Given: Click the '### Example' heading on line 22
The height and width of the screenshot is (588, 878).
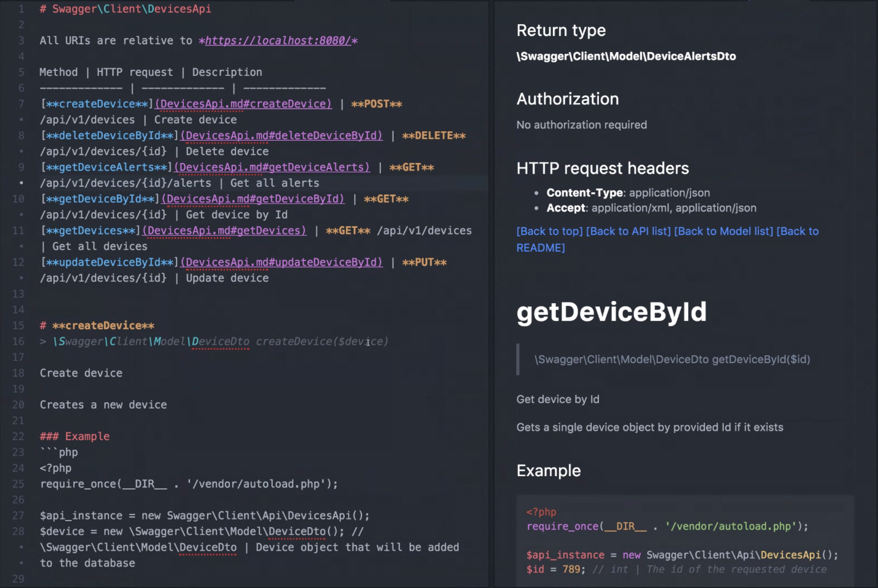Looking at the screenshot, I should 75,437.
